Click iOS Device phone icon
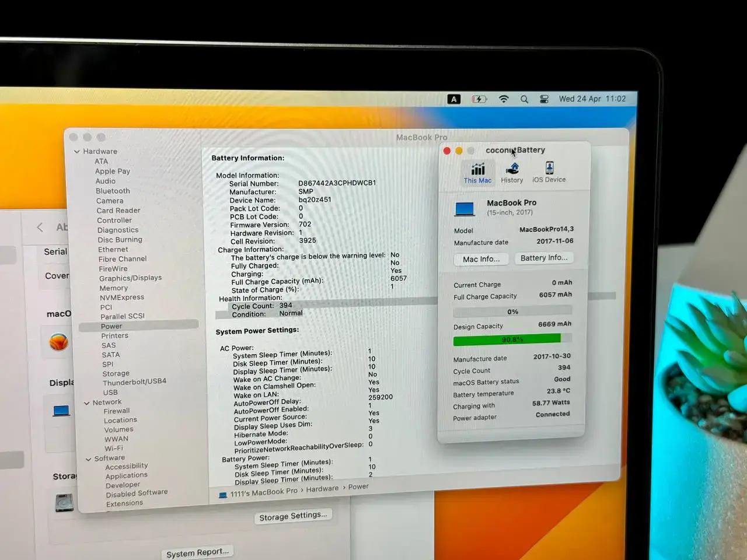Image resolution: width=747 pixels, height=560 pixels. point(549,168)
